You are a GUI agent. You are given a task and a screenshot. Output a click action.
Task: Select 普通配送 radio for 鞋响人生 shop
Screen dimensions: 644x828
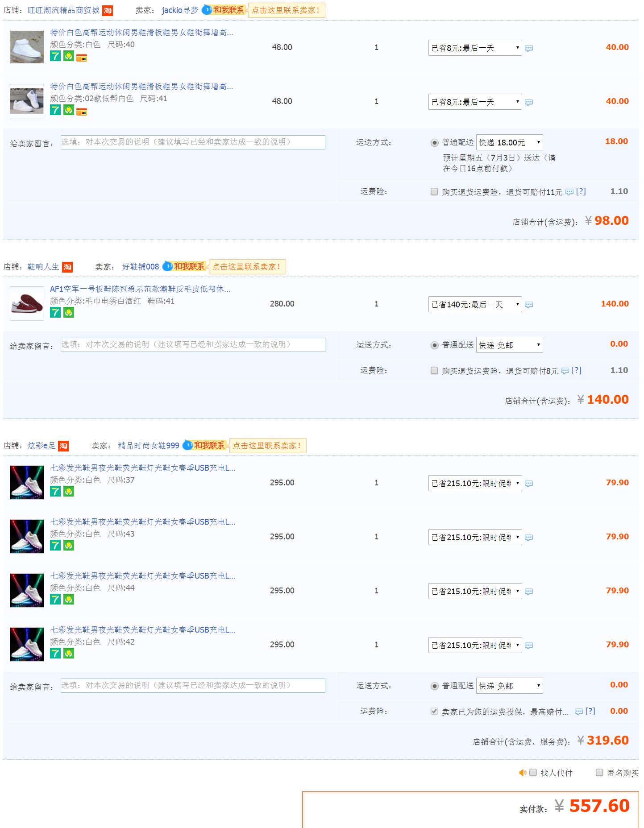tap(435, 345)
